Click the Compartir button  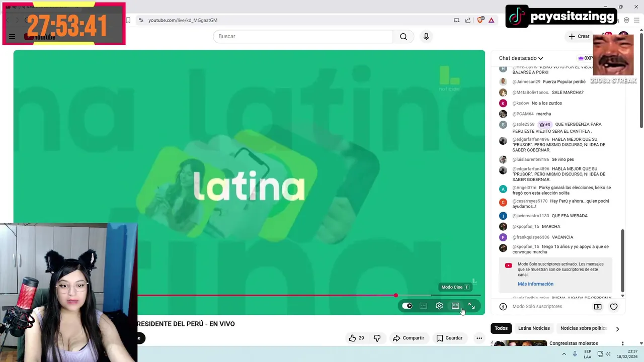[x=409, y=338]
